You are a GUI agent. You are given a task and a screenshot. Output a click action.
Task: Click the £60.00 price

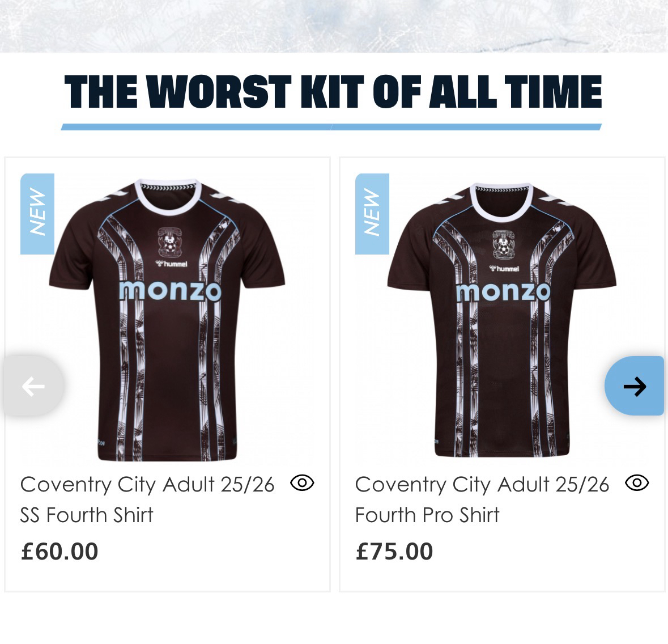59,551
